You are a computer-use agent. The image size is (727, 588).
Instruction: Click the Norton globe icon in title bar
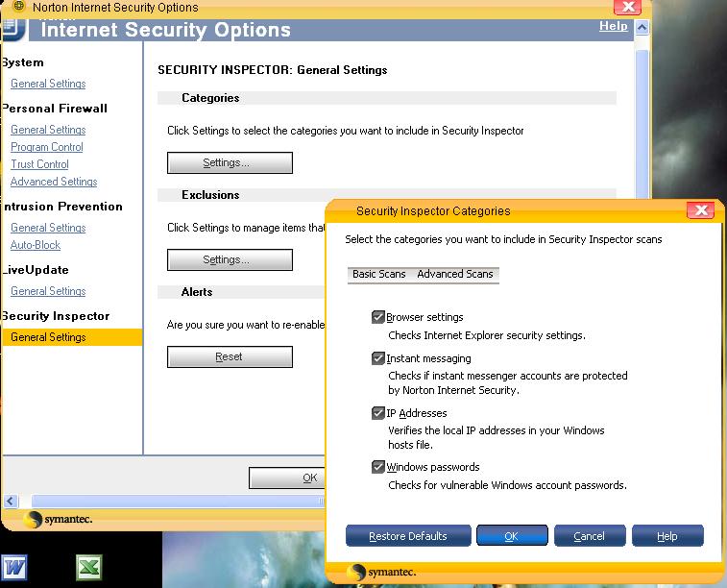[18, 6]
